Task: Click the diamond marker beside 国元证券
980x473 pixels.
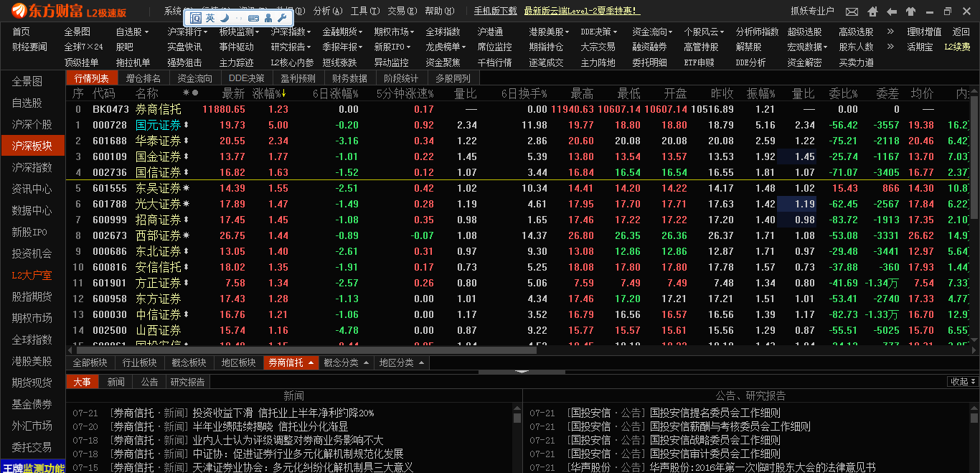Action: [187, 126]
